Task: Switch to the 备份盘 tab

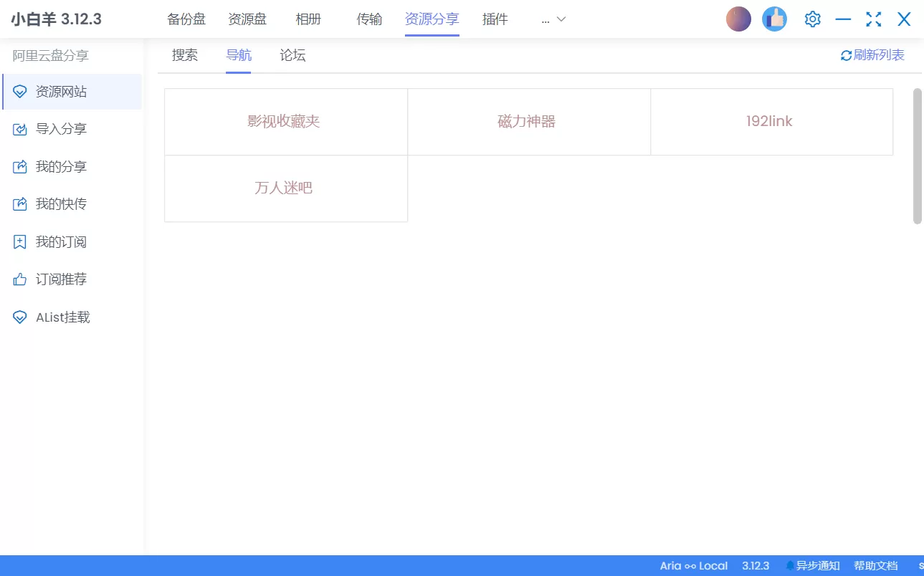Action: (186, 19)
